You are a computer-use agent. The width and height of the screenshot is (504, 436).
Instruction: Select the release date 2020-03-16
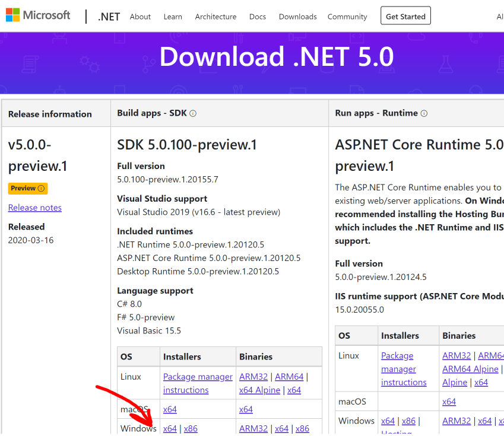(x=31, y=240)
